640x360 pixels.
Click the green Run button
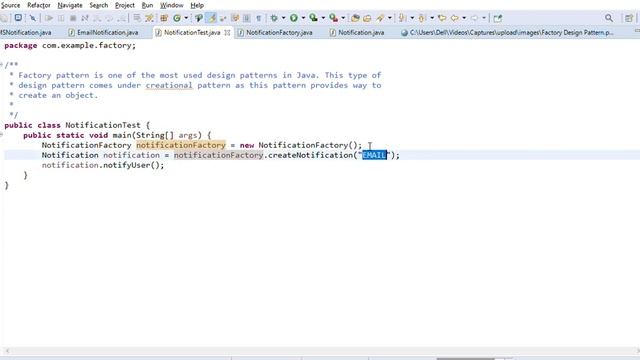[x=293, y=18]
